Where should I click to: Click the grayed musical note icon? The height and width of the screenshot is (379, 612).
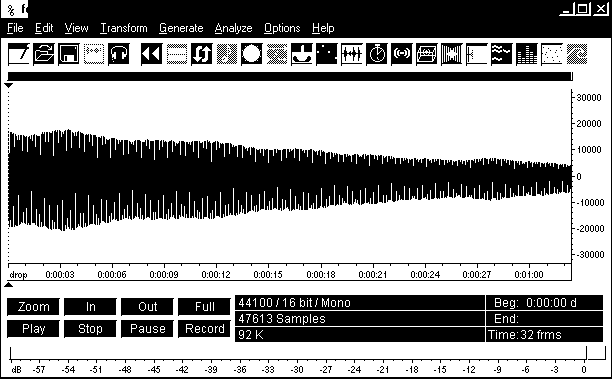[x=226, y=54]
